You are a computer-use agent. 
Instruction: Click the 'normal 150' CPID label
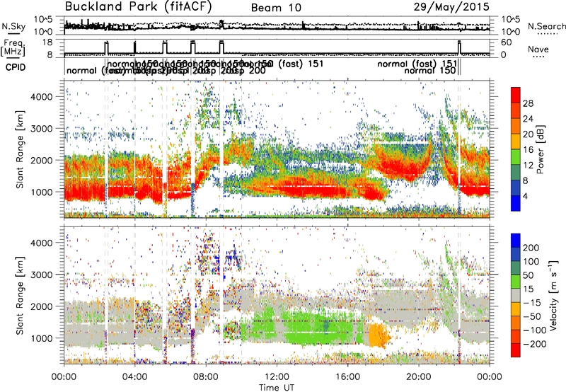(x=429, y=70)
